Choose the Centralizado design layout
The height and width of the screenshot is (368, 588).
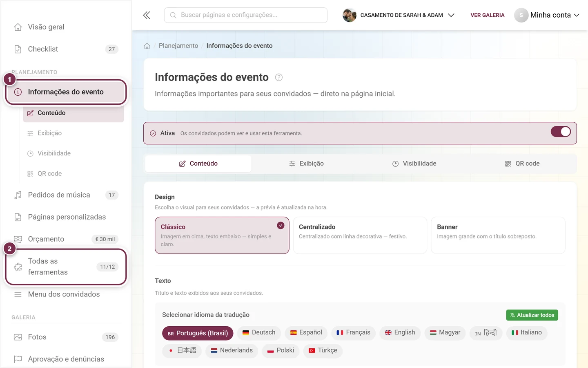360,235
